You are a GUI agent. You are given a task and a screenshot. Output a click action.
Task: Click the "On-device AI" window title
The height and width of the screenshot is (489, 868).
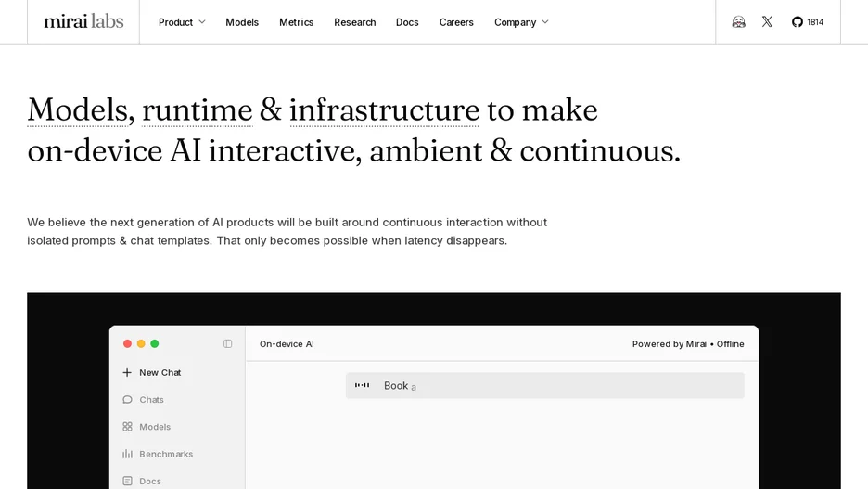(287, 344)
